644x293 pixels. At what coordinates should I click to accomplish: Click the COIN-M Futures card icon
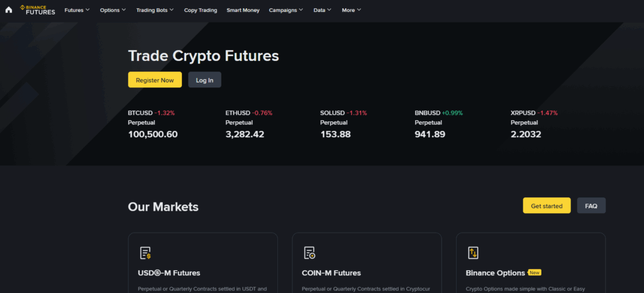309,253
